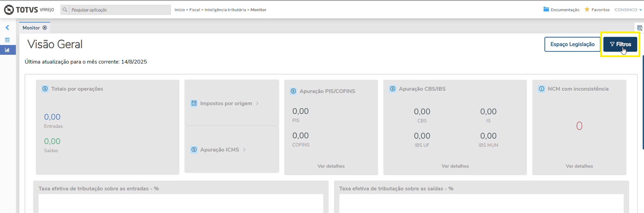Click the CBS value 0,00

click(422, 112)
